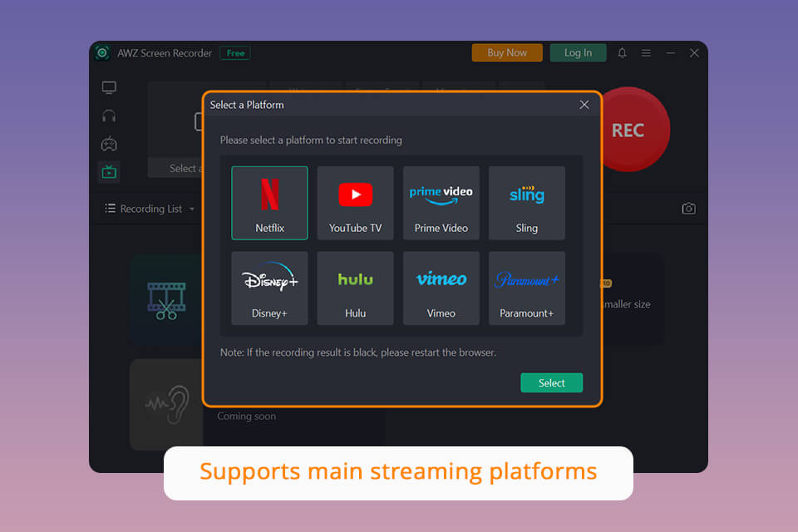The width and height of the screenshot is (798, 532).
Task: Switch to screen recording monitor icon
Action: (x=109, y=87)
